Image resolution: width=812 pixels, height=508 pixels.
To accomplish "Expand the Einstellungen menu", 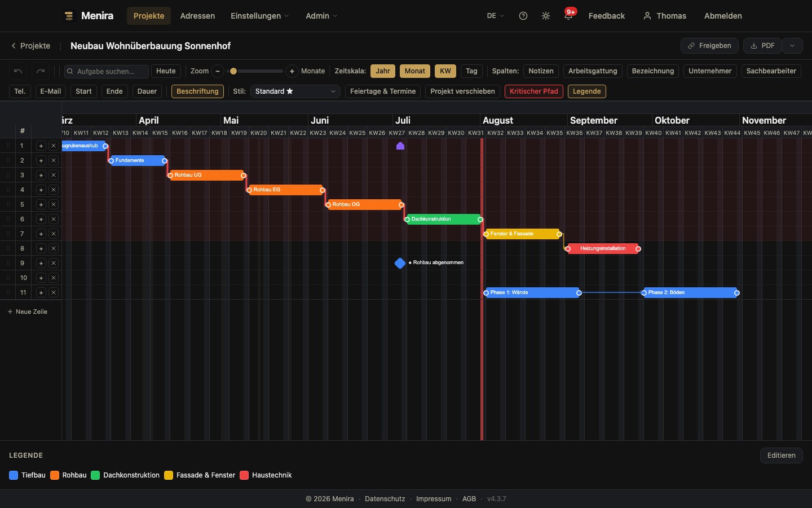I will pos(259,16).
